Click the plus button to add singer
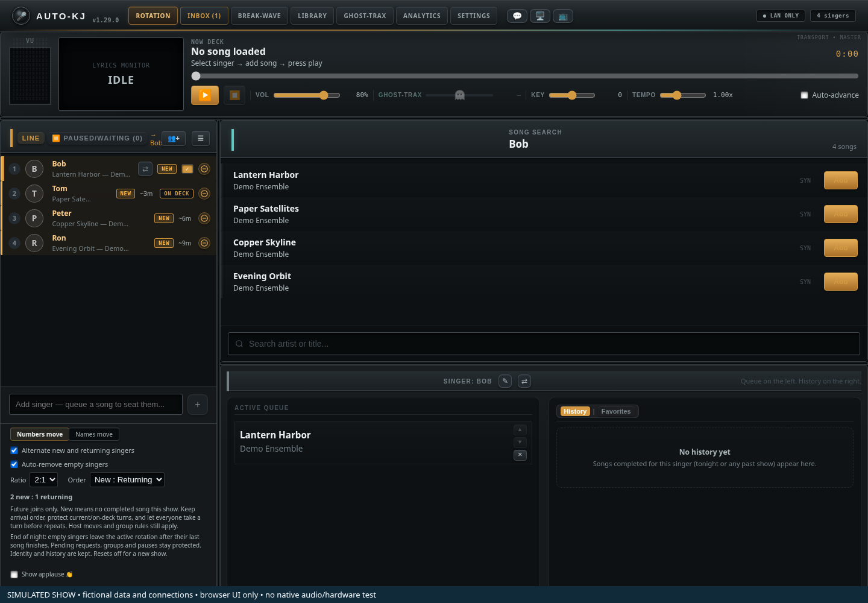The image size is (868, 603). [x=198, y=405]
